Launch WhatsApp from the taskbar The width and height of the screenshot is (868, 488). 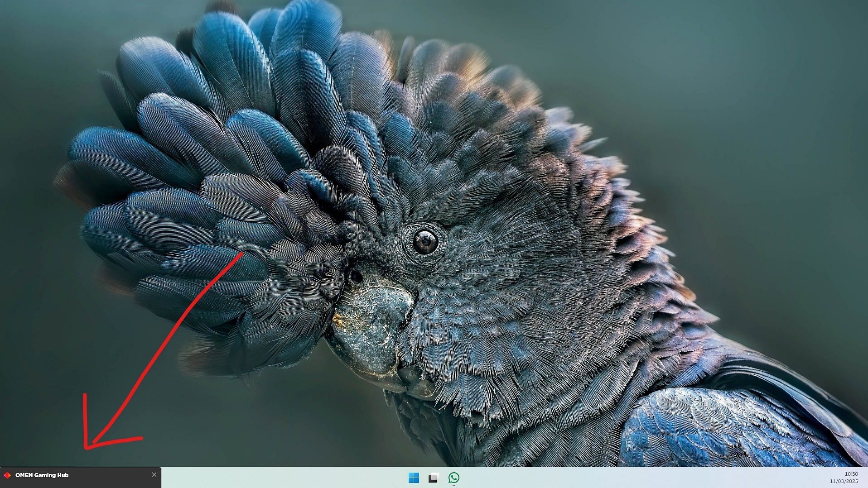tap(453, 478)
